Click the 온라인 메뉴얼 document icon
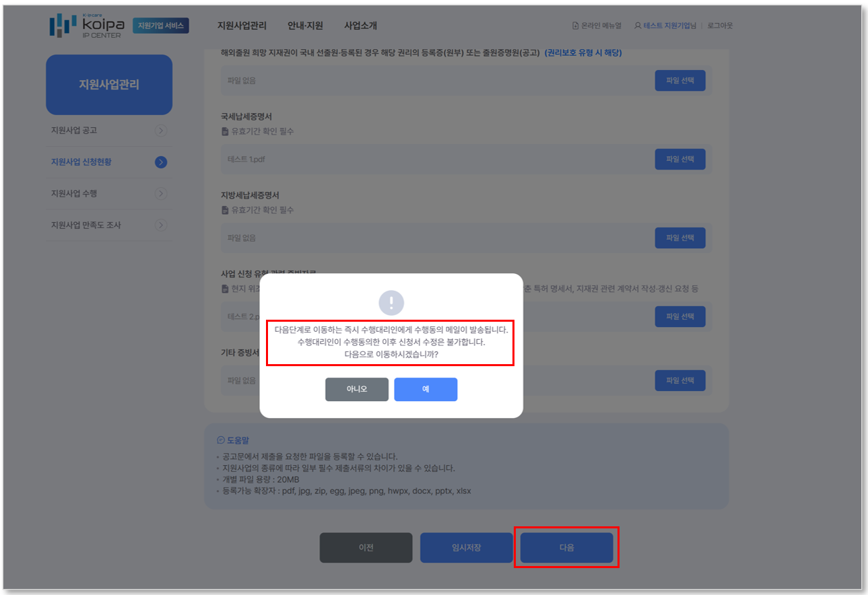The width and height of the screenshot is (868, 595). tap(575, 26)
